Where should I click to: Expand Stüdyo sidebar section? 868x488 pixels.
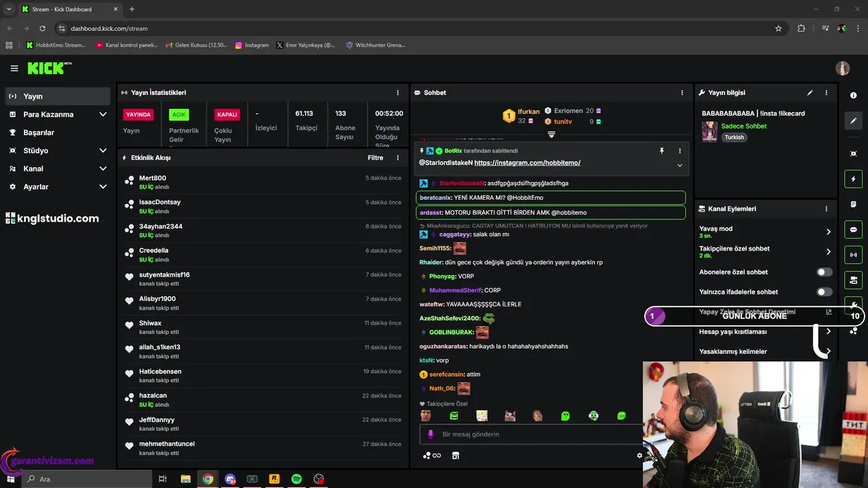pyautogui.click(x=103, y=150)
